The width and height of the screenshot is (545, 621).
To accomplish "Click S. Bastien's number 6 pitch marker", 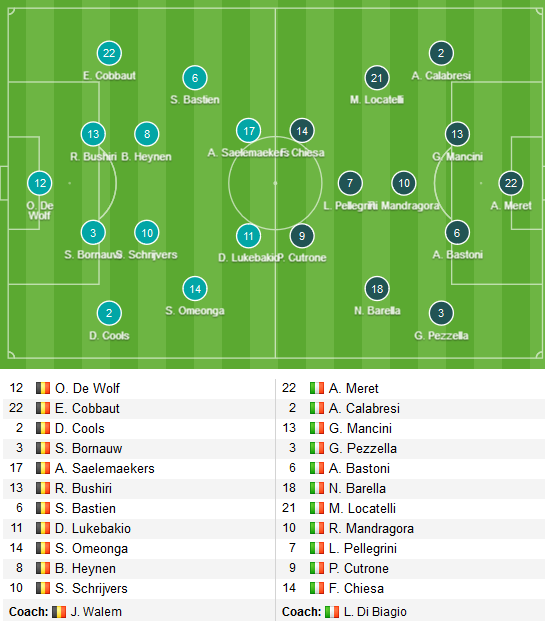I will coord(194,78).
